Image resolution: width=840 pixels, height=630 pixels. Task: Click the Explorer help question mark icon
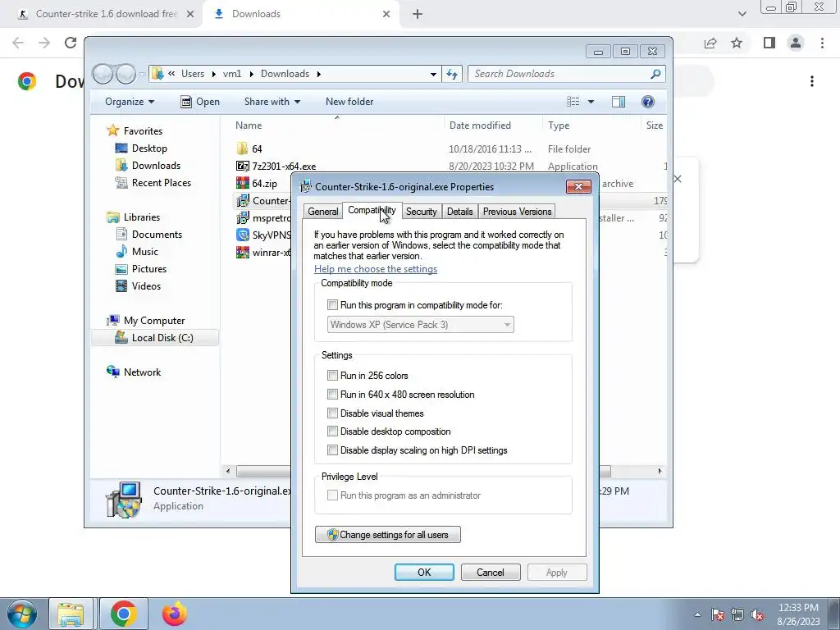coord(648,102)
